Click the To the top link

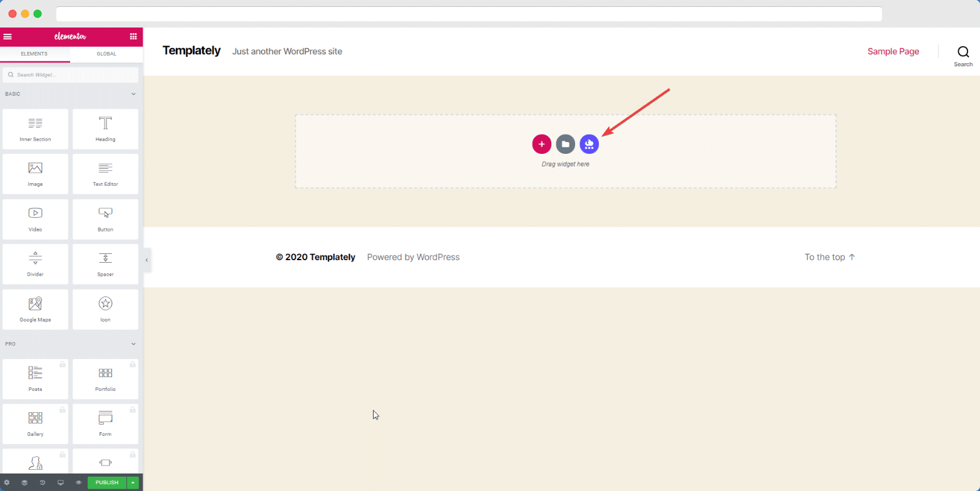coord(830,257)
